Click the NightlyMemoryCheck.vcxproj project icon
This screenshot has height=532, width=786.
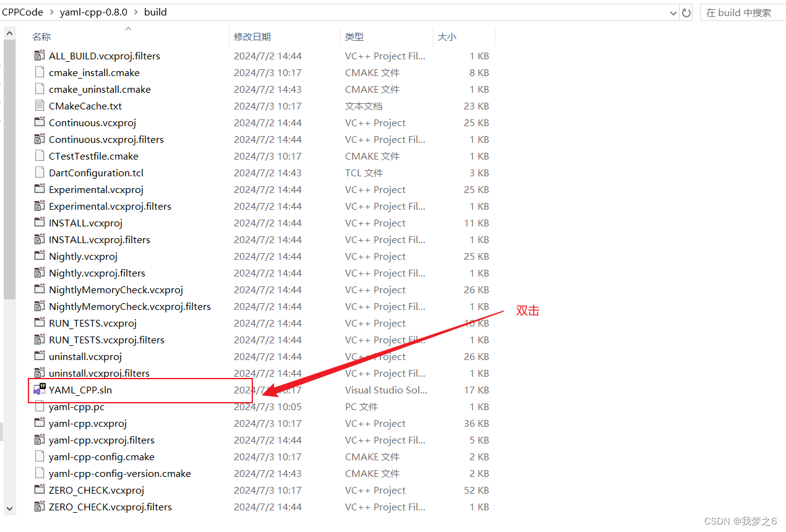click(x=39, y=290)
